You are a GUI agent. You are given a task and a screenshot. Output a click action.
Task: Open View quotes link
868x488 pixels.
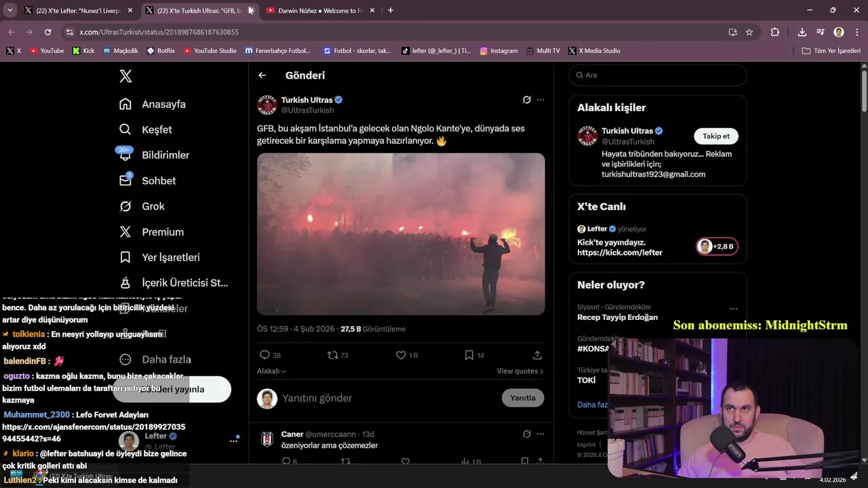tap(520, 371)
